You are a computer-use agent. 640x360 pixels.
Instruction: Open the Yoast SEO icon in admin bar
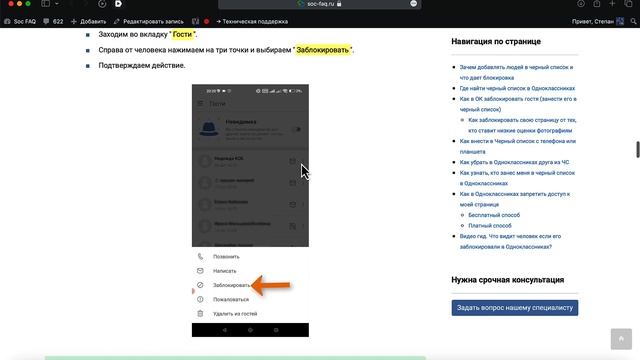pyautogui.click(x=196, y=21)
